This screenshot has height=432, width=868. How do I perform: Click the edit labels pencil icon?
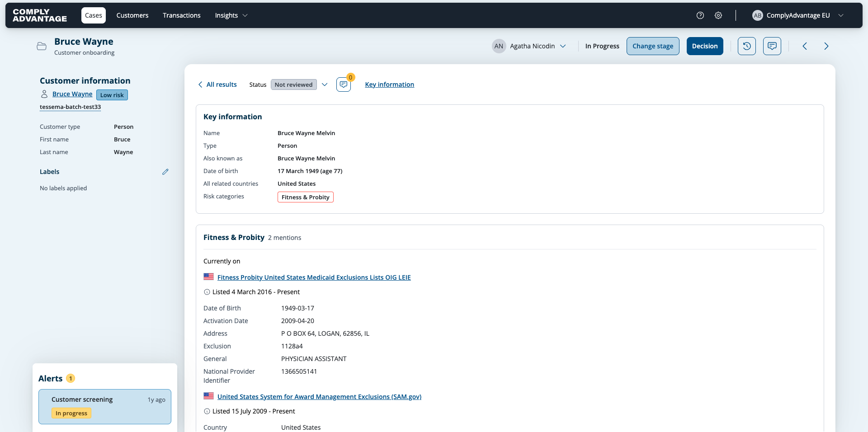coord(165,172)
